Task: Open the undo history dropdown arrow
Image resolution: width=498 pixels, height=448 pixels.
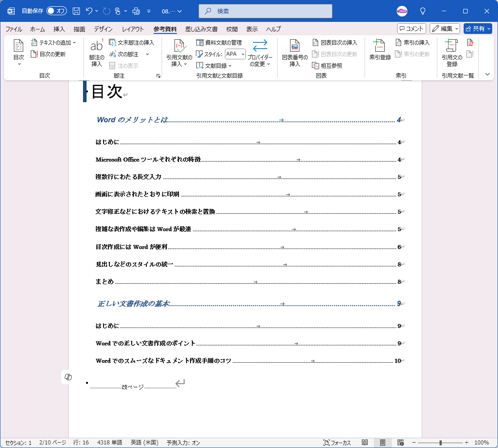Action: [96, 11]
